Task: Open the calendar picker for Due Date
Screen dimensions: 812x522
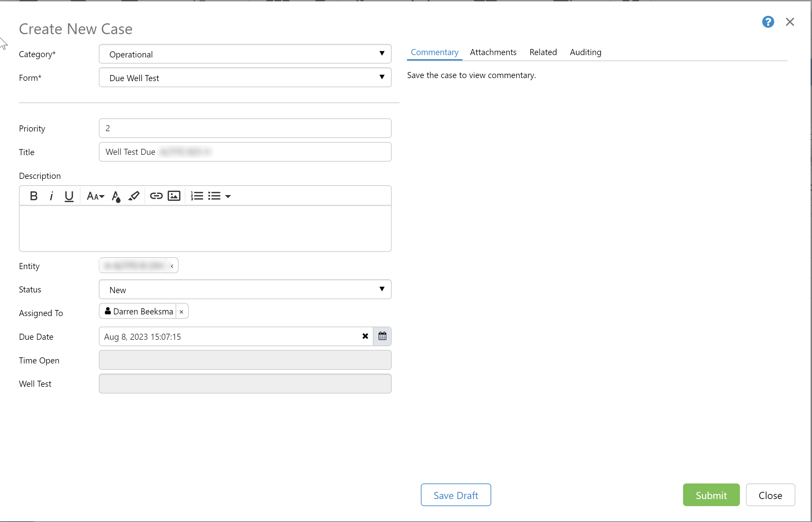Action: click(x=382, y=336)
